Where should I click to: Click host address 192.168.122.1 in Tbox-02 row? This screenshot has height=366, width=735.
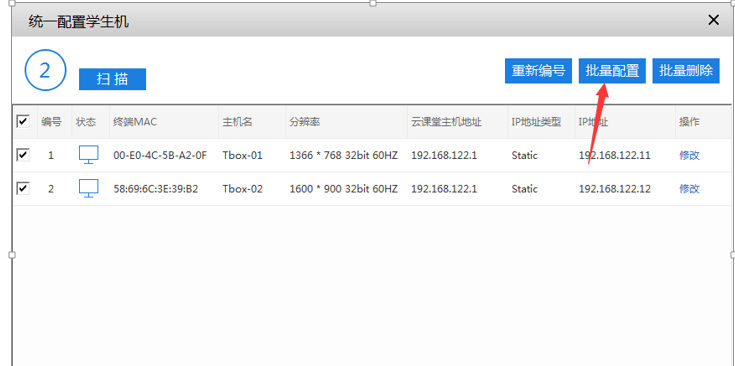click(x=444, y=189)
